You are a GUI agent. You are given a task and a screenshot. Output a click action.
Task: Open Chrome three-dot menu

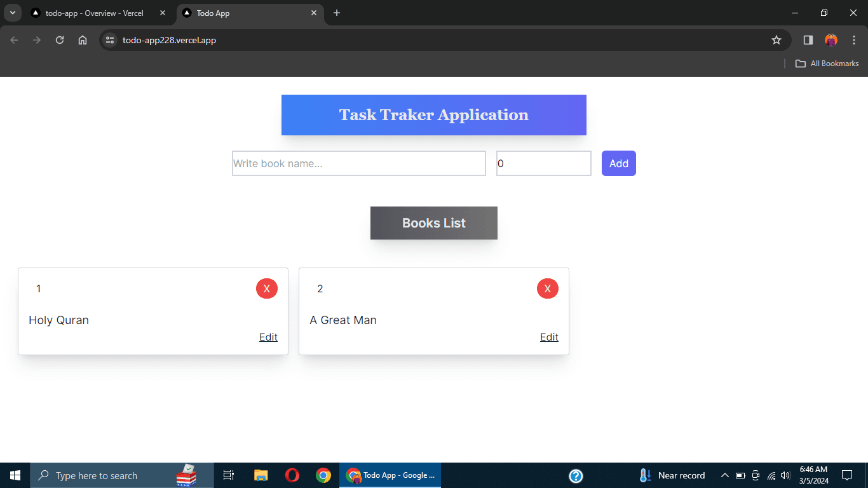[x=853, y=40]
